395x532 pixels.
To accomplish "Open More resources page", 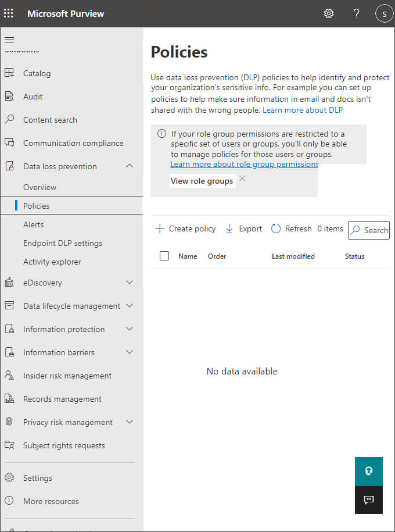I will point(51,501).
